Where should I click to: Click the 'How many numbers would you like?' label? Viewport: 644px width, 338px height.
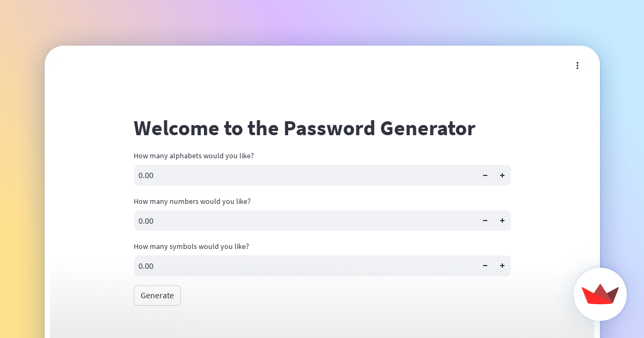coord(192,201)
